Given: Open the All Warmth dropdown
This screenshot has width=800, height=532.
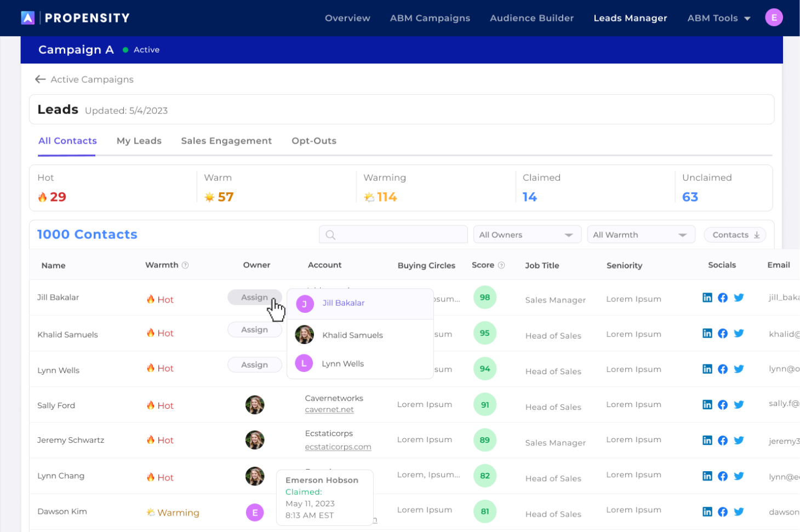Looking at the screenshot, I should coord(641,234).
